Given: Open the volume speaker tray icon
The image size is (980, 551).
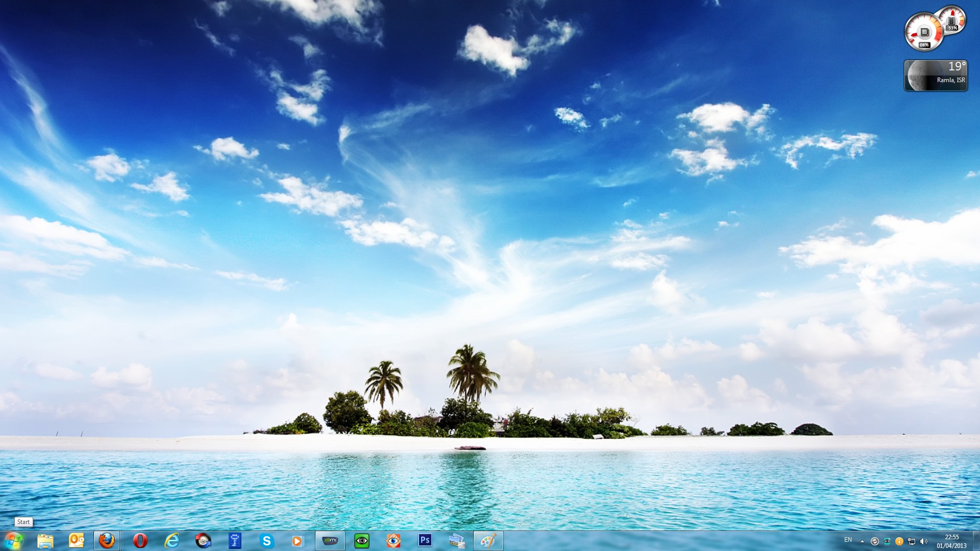Looking at the screenshot, I should [923, 541].
